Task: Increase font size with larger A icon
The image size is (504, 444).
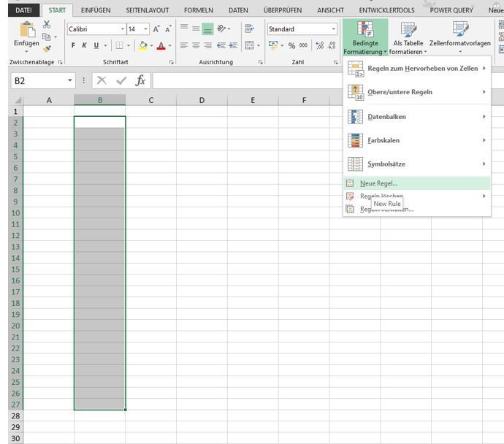Action: pyautogui.click(x=156, y=29)
